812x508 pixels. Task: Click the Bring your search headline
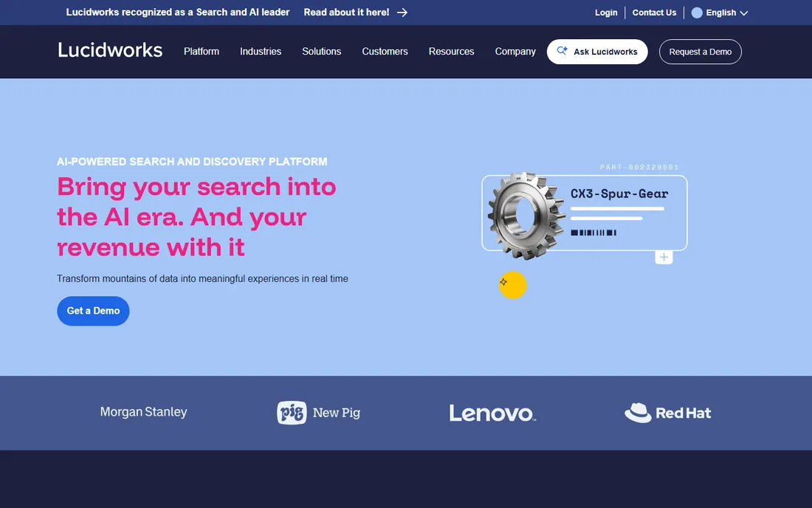(x=196, y=216)
